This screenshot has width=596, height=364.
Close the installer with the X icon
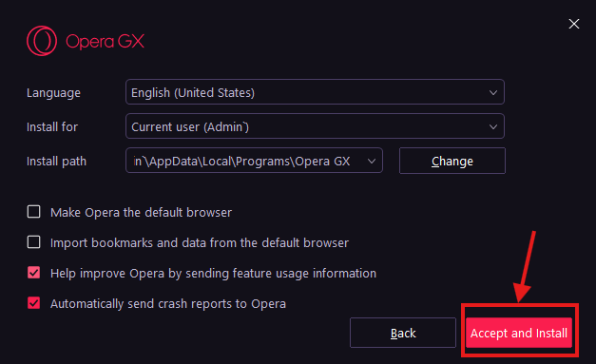(x=574, y=24)
